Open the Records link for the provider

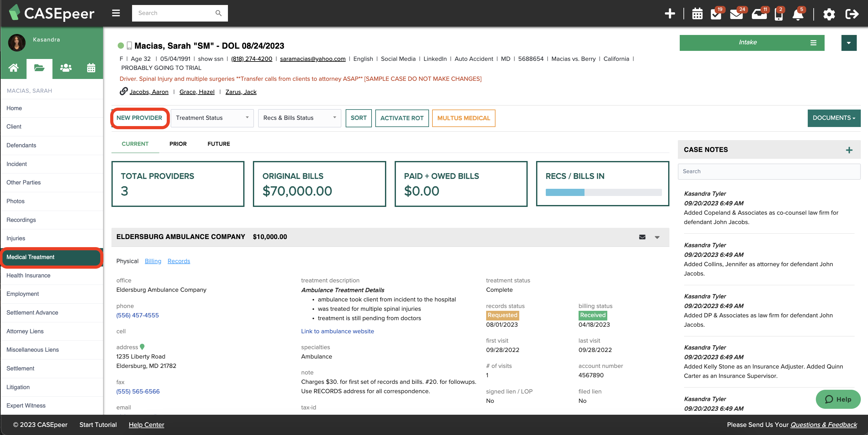[179, 261]
